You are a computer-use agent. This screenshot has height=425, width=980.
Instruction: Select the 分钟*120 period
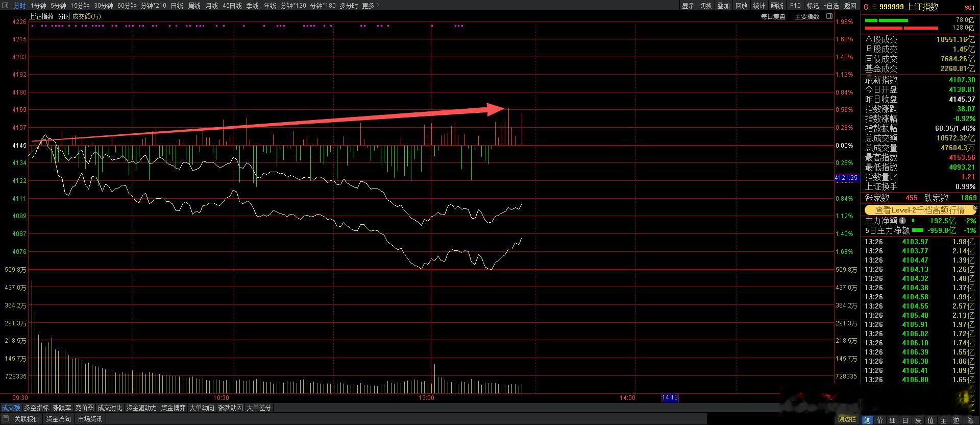tap(293, 6)
